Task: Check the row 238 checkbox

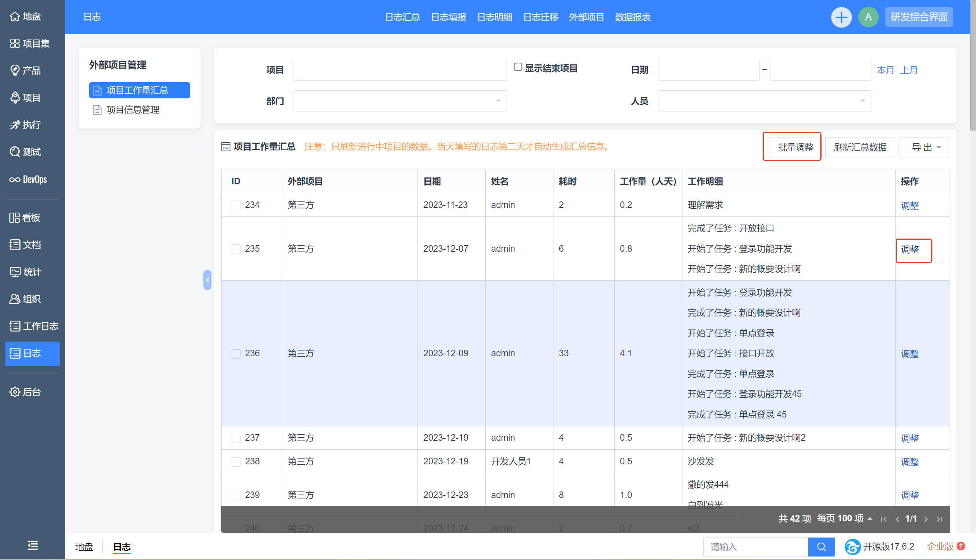Action: [236, 462]
